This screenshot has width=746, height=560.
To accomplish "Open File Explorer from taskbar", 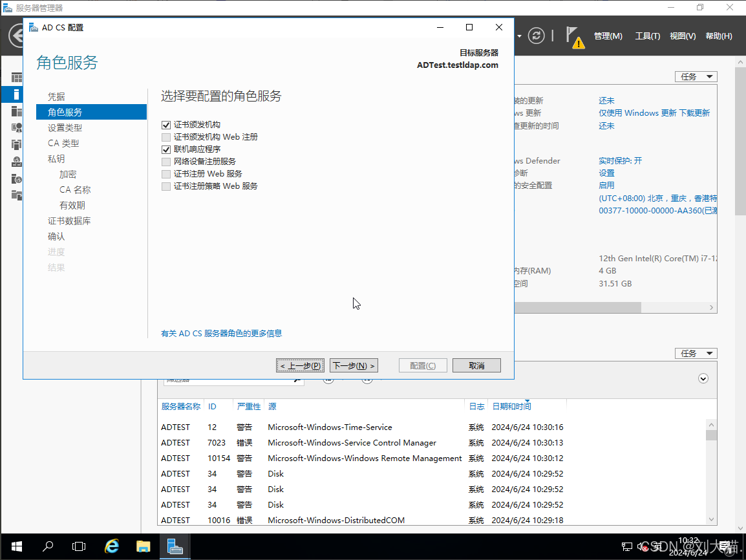I will click(x=144, y=546).
